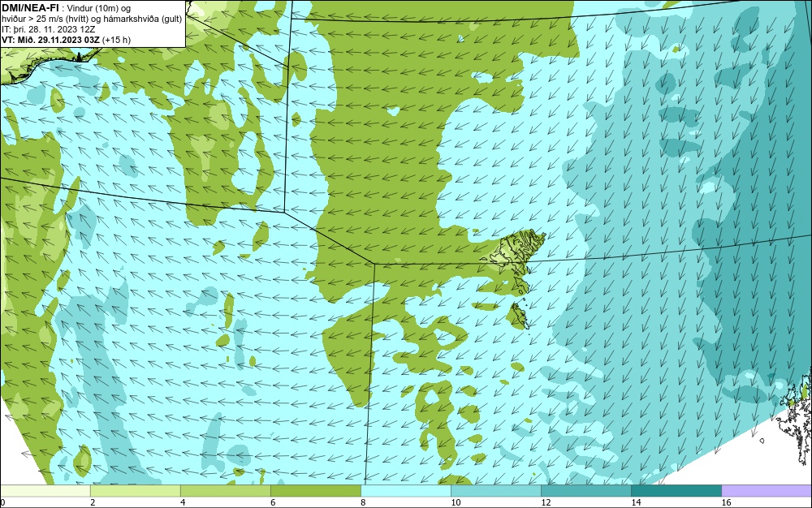This screenshot has width=812, height=508.
Task: Click the 14–16 m/s dark teal legend swatch
Action: [676, 490]
